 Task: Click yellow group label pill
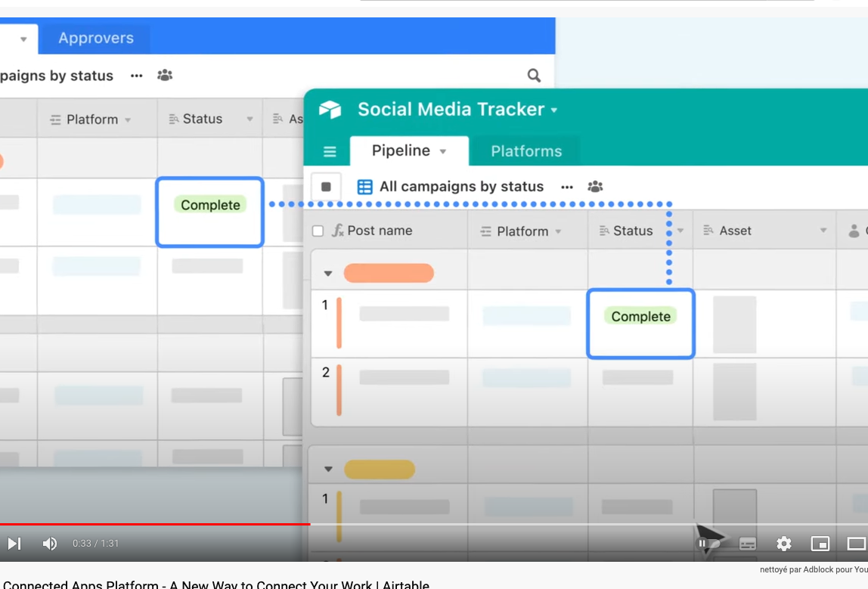(380, 470)
